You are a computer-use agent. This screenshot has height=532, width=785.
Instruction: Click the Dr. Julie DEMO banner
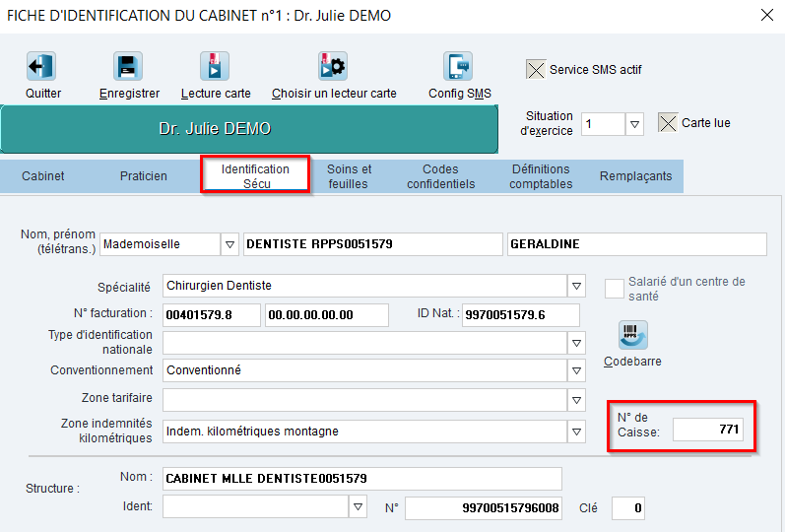(249, 129)
